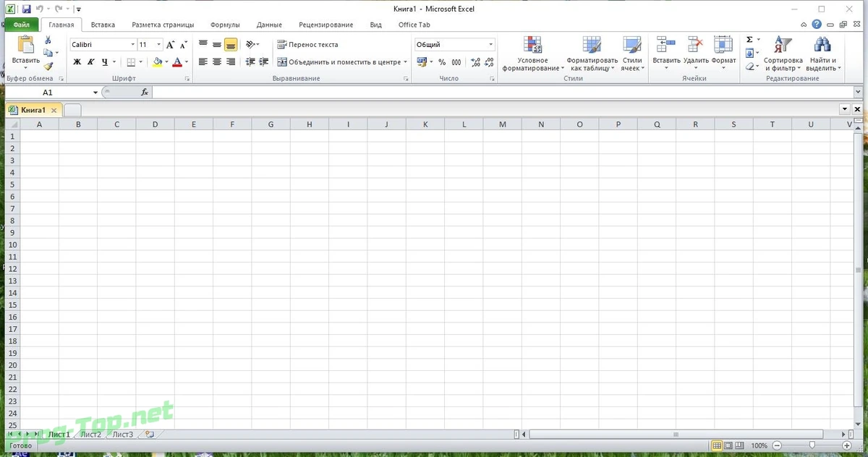Viewport: 868px width, 457px height.
Task: Switch to Разметка страницы tab
Action: tap(163, 25)
